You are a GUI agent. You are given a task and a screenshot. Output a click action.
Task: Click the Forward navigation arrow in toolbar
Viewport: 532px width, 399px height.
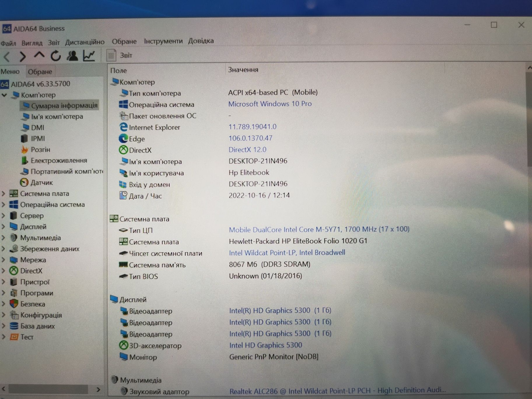pos(23,56)
